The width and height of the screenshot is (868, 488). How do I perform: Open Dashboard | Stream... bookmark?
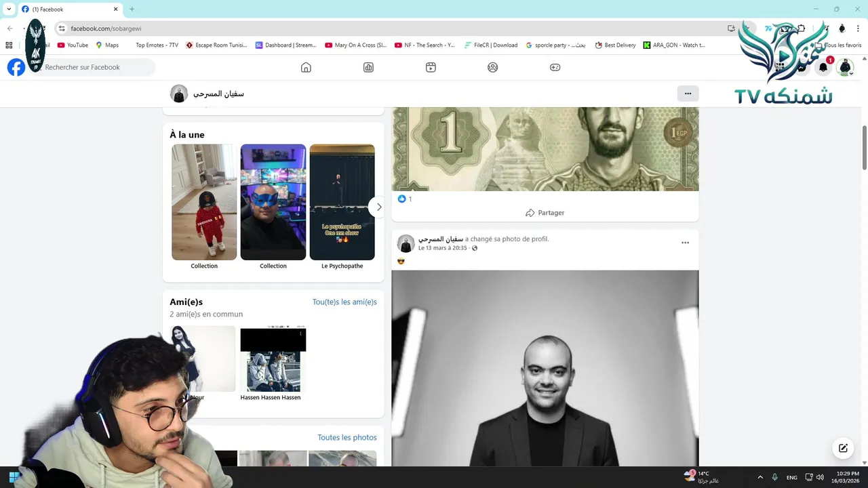coord(285,45)
